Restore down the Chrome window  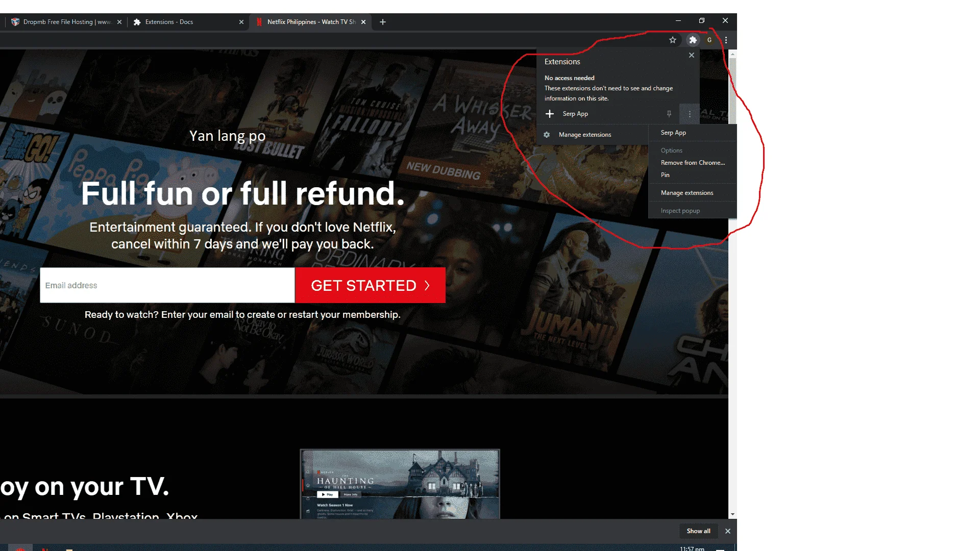click(702, 21)
